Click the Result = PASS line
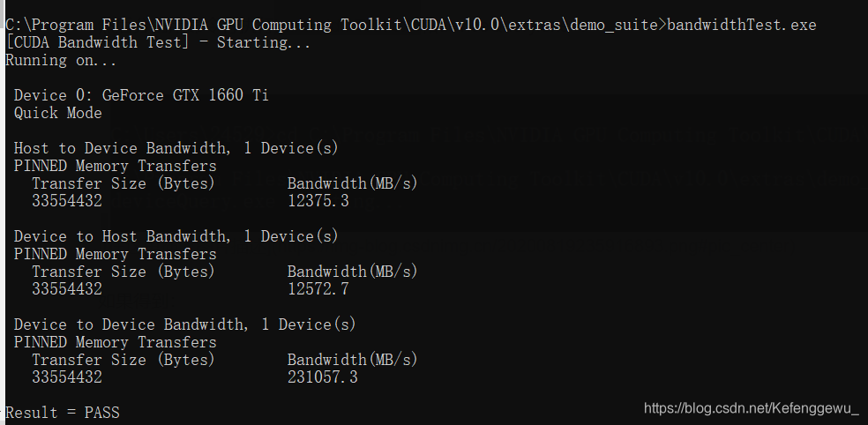Image resolution: width=868 pixels, height=425 pixels. pyautogui.click(x=63, y=413)
